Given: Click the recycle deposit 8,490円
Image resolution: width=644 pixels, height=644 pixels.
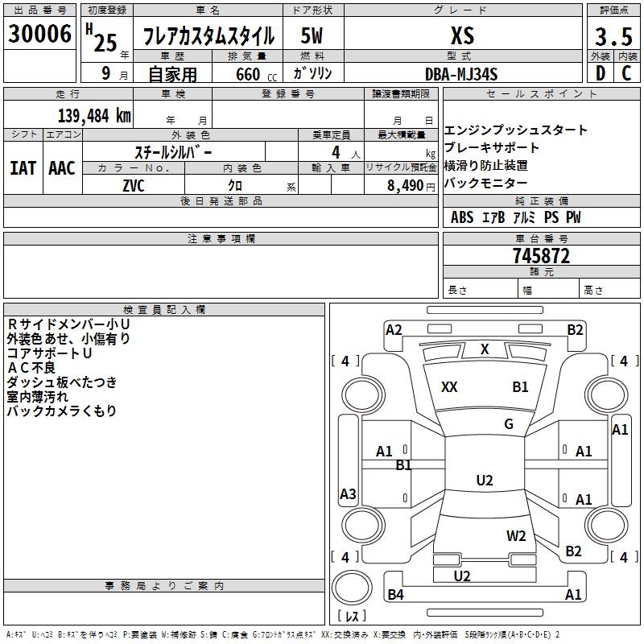Looking at the screenshot, I should click(x=411, y=186).
